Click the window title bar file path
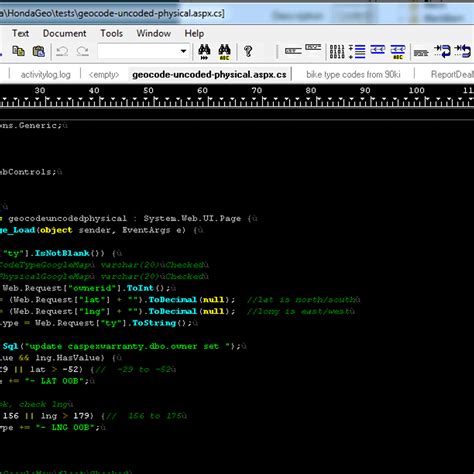The image size is (474, 474). (x=112, y=14)
